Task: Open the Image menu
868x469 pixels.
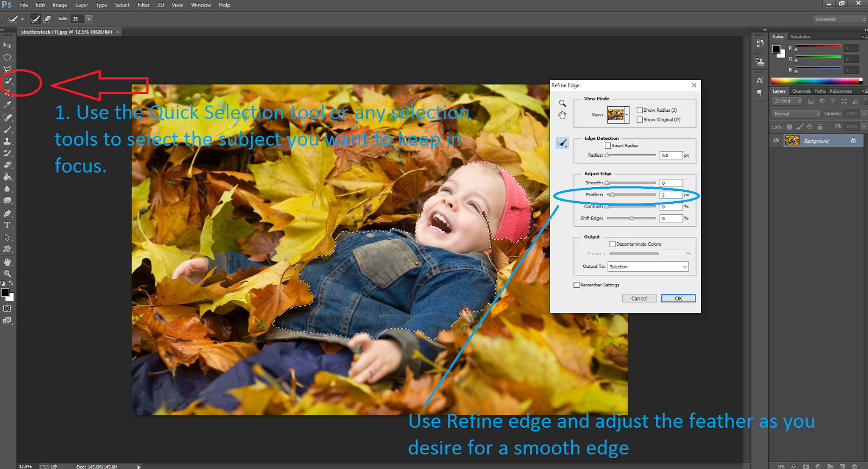Action: point(60,5)
